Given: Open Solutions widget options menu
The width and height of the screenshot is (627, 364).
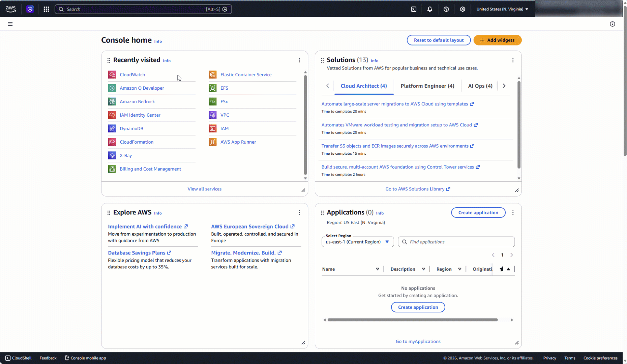Looking at the screenshot, I should pyautogui.click(x=513, y=60).
